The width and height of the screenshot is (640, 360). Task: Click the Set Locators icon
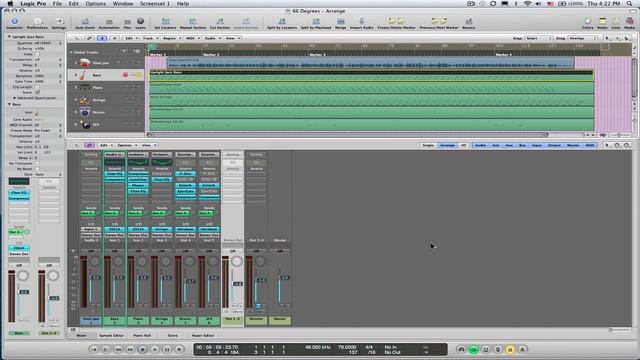click(x=165, y=21)
